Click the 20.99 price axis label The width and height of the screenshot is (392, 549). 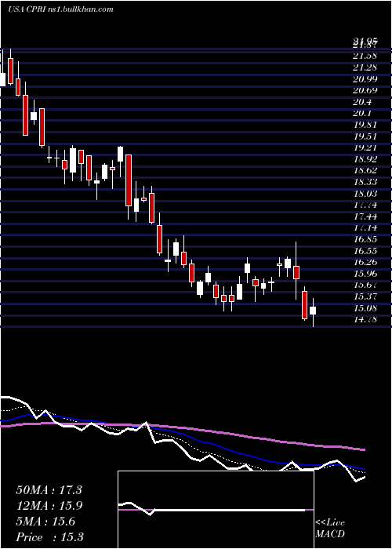tap(365, 79)
